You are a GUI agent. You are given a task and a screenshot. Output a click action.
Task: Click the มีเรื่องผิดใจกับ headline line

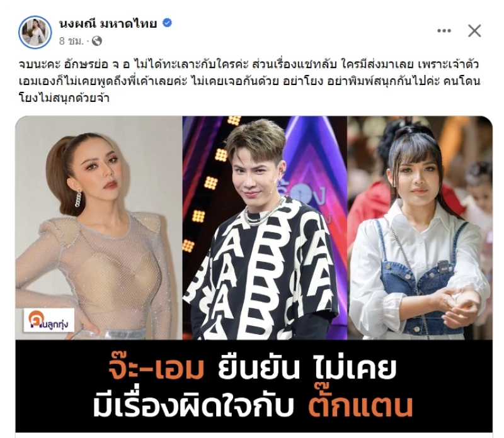tap(193, 404)
